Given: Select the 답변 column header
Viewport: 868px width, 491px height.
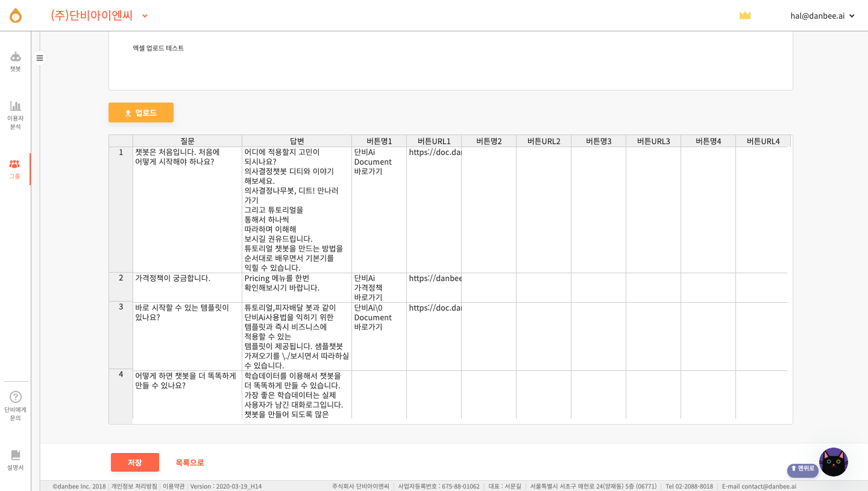Looking at the screenshot, I should coord(297,141).
